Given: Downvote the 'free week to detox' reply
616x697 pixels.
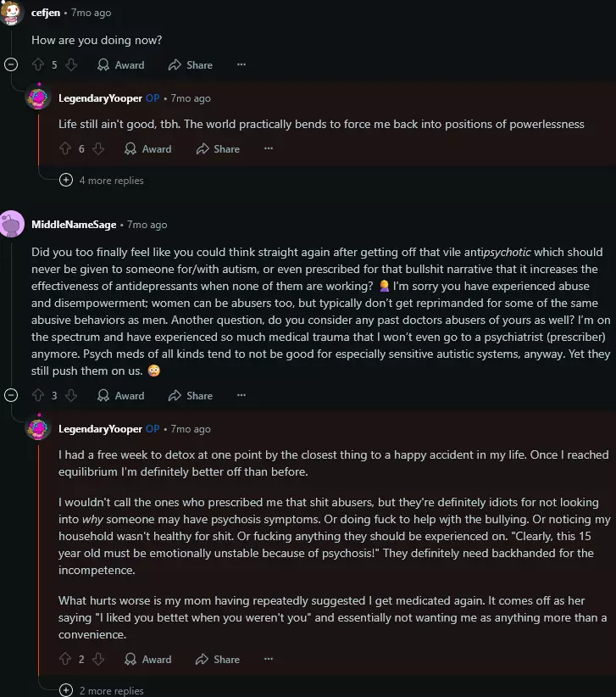Looking at the screenshot, I should [x=98, y=659].
